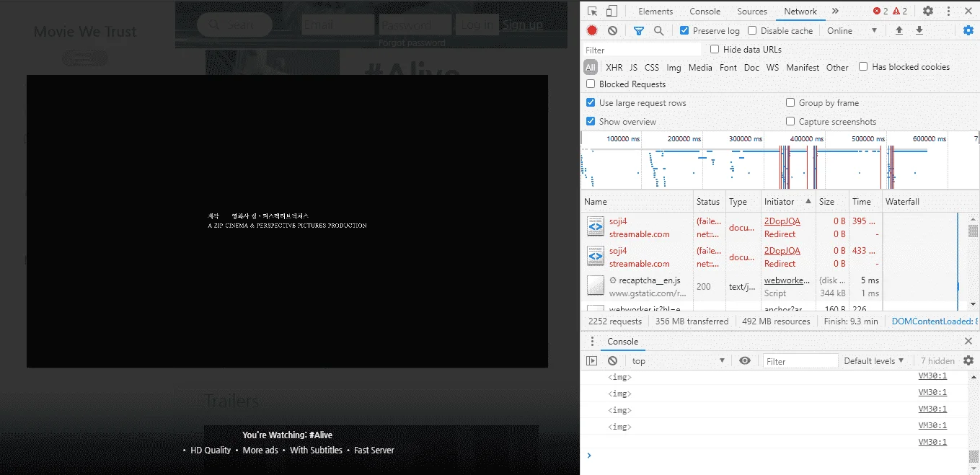Toggle the device toolbar icon
Screen dimensions: 980x475
click(x=611, y=11)
